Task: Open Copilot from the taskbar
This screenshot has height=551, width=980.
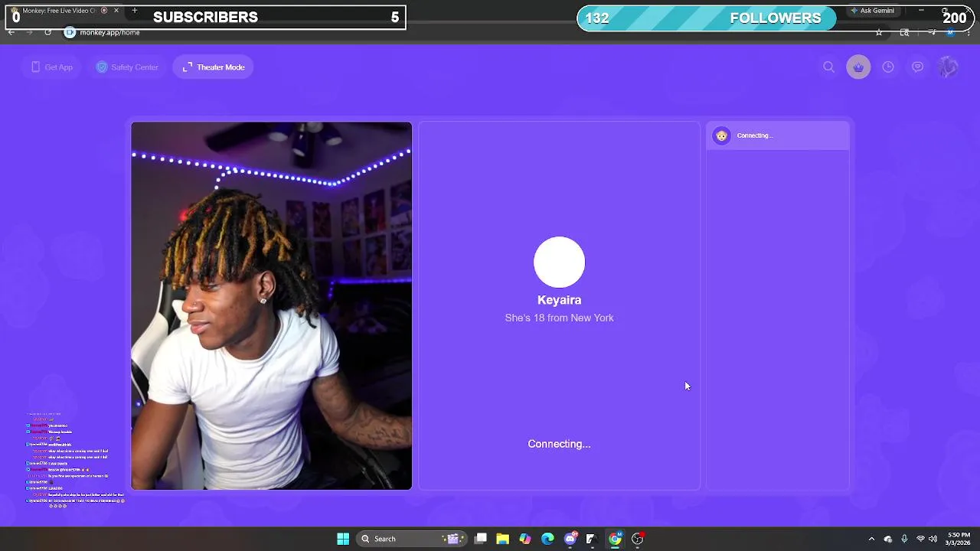Action: (525, 539)
